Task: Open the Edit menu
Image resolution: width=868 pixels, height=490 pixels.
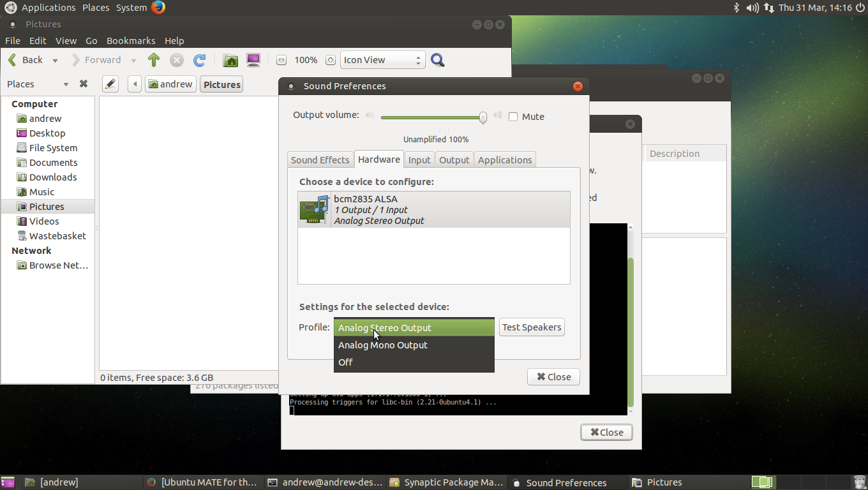Action: pyautogui.click(x=38, y=41)
